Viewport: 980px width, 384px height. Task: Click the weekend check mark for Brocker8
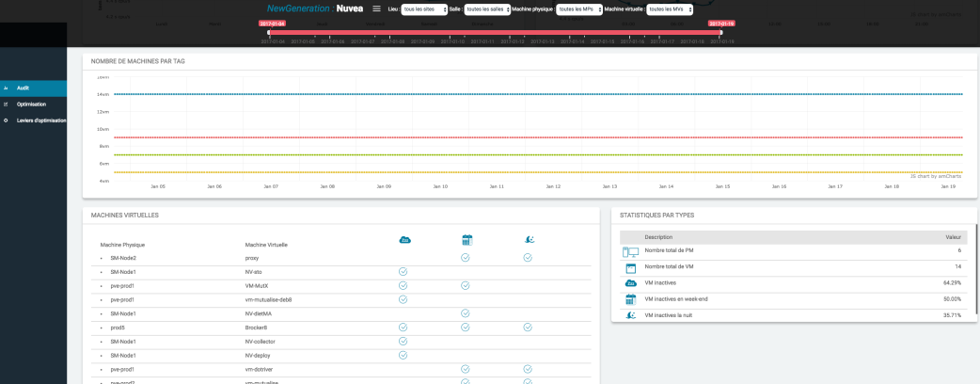(465, 328)
